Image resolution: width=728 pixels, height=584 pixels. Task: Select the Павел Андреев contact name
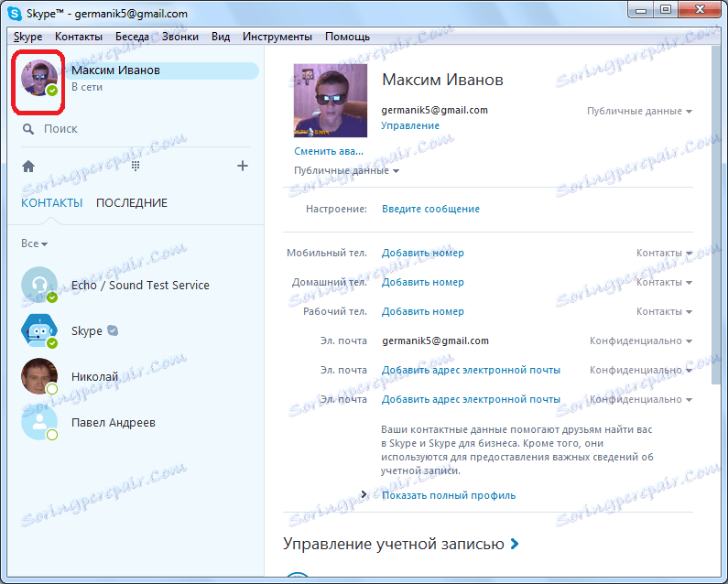[114, 423]
